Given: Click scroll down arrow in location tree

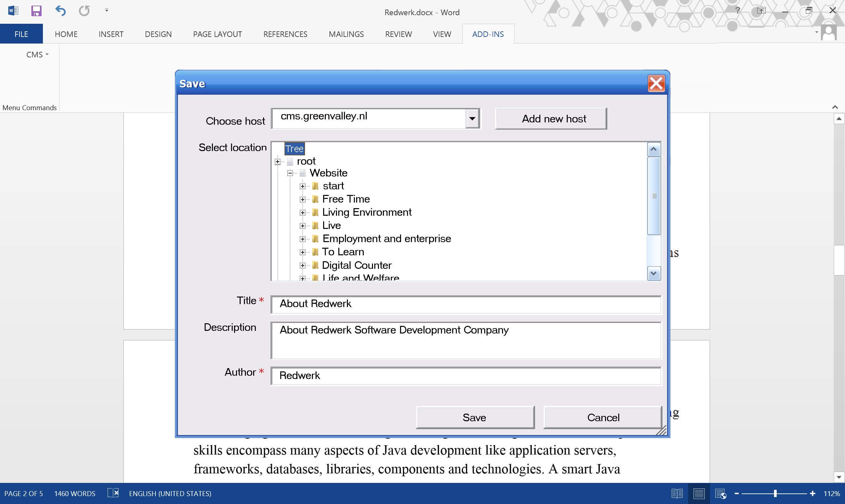Looking at the screenshot, I should (x=654, y=273).
